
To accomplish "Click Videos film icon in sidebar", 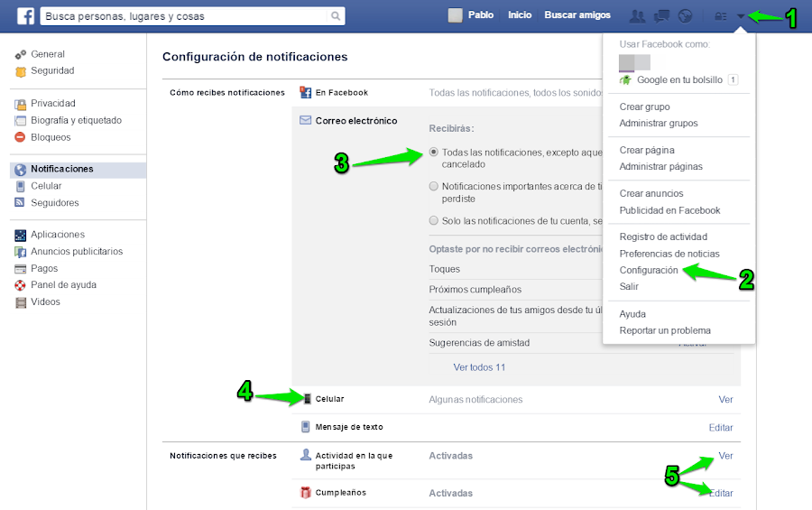I will (x=20, y=302).
